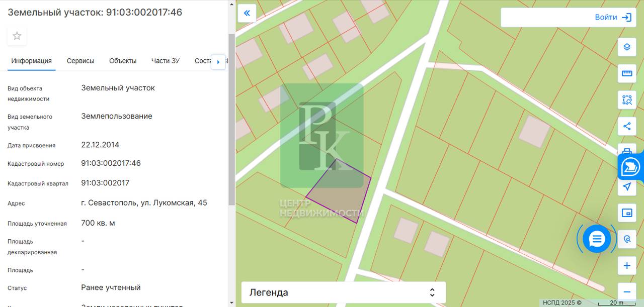Zoom in with the plus button
The width and height of the screenshot is (644, 307).
click(x=627, y=266)
